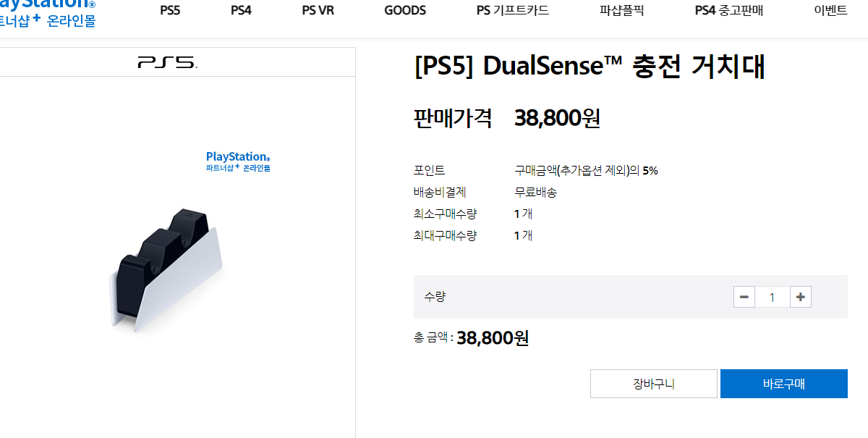The width and height of the screenshot is (868, 438).
Task: Click the PlayStation watermark on product photo
Action: tap(238, 161)
